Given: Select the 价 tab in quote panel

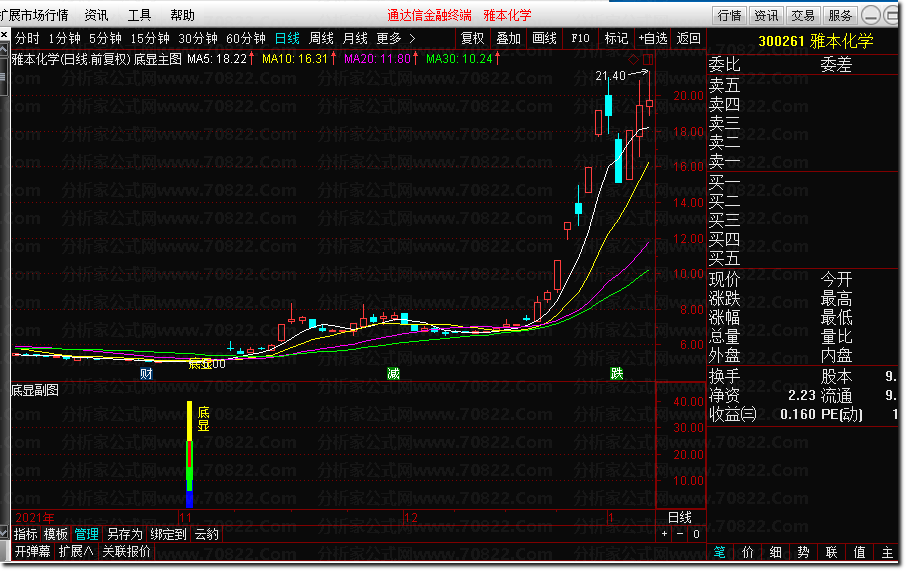Looking at the screenshot, I should click(747, 552).
